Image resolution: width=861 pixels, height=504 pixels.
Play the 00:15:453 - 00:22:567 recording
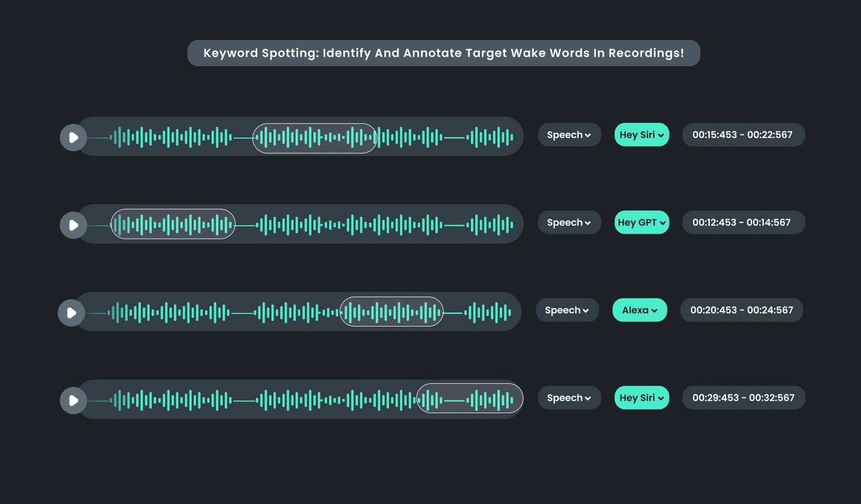(73, 138)
